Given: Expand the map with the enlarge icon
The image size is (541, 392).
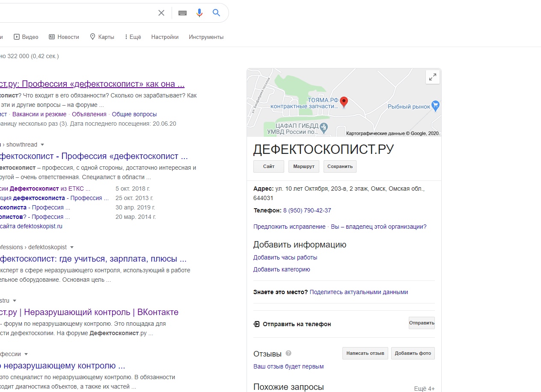Looking at the screenshot, I should pyautogui.click(x=433, y=77).
